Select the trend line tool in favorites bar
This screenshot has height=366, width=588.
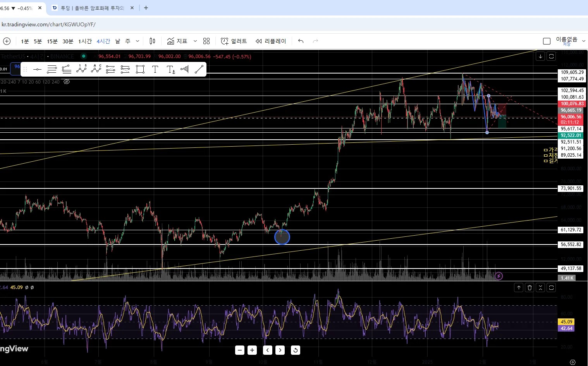click(x=199, y=69)
